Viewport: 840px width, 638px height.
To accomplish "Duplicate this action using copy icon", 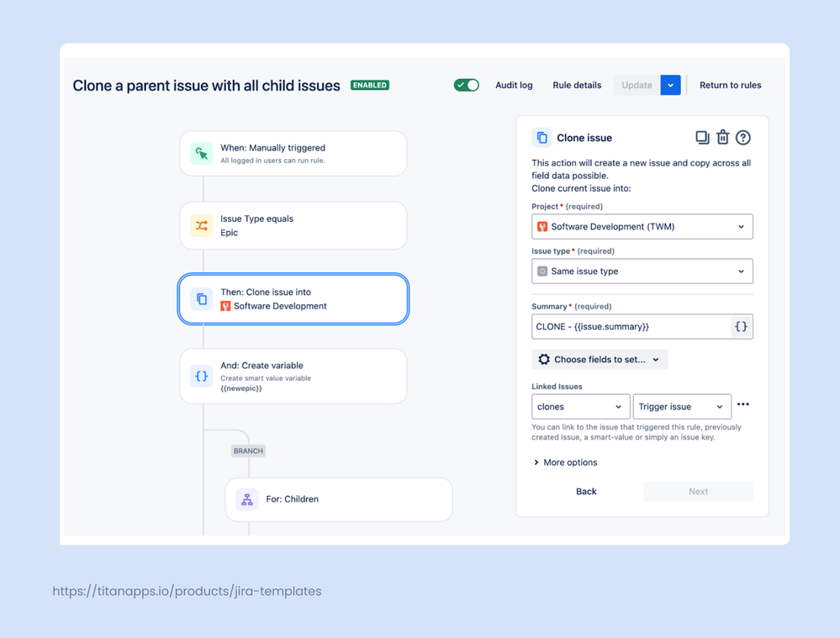I will [702, 138].
